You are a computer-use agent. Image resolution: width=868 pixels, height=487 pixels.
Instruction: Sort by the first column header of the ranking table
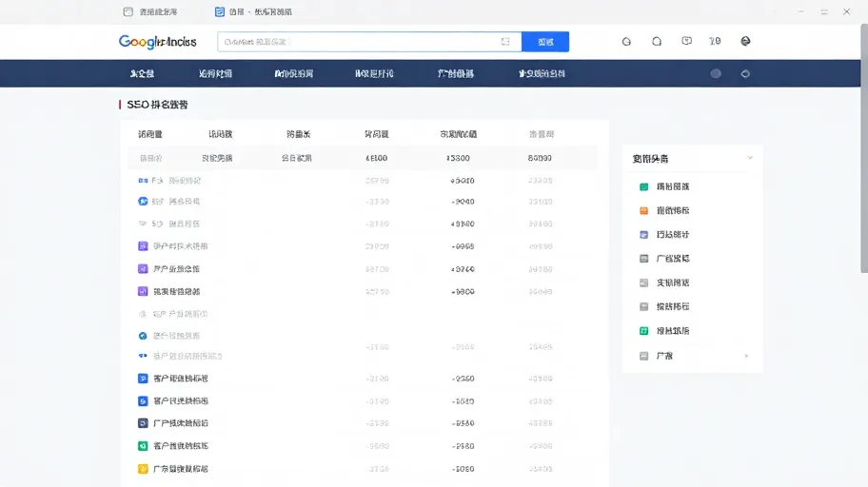150,134
